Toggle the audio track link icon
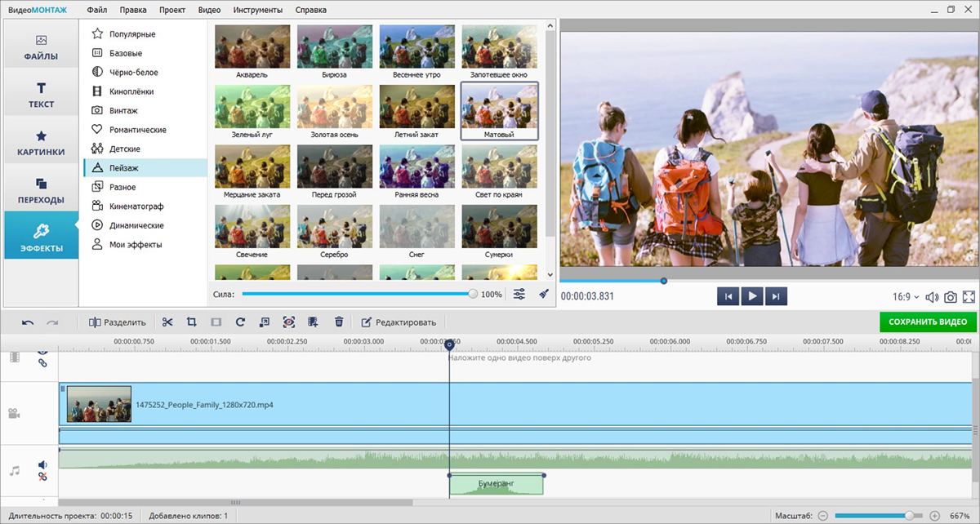Screen dimensions: 980x524 click(42, 477)
